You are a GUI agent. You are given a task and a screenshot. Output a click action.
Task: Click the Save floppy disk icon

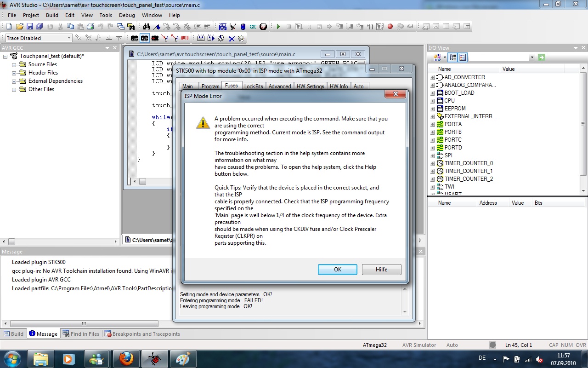point(29,27)
